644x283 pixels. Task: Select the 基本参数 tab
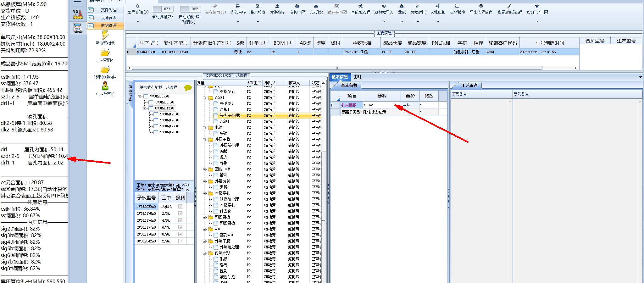[x=349, y=86]
